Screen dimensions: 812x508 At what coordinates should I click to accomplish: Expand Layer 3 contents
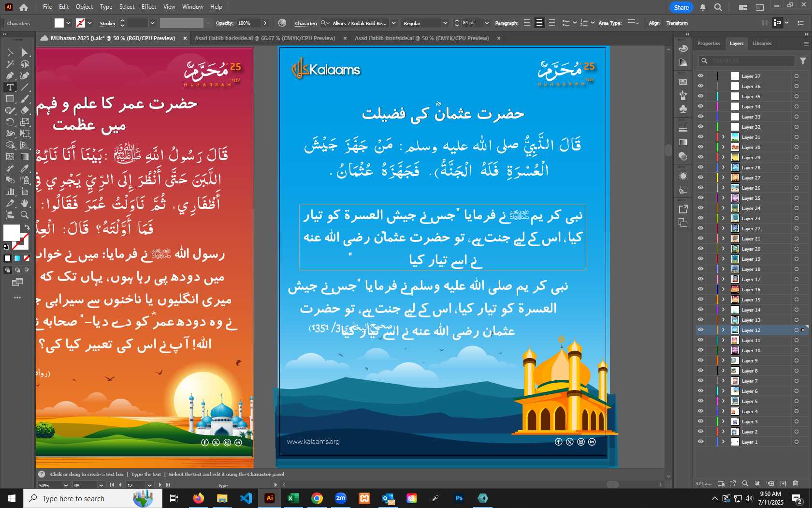pyautogui.click(x=724, y=421)
